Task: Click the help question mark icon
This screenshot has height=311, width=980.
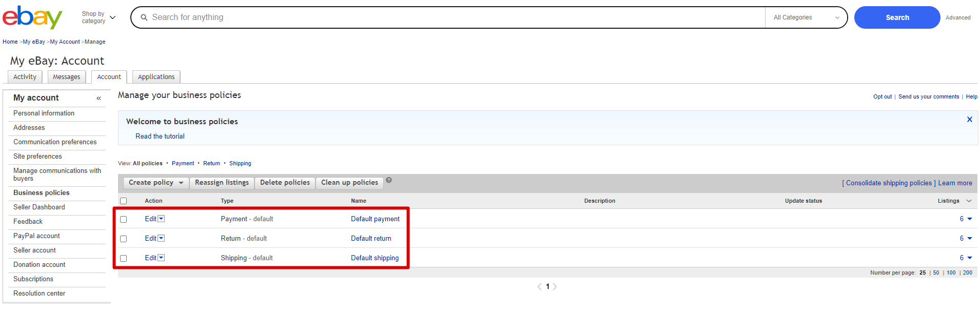Action: 389,180
